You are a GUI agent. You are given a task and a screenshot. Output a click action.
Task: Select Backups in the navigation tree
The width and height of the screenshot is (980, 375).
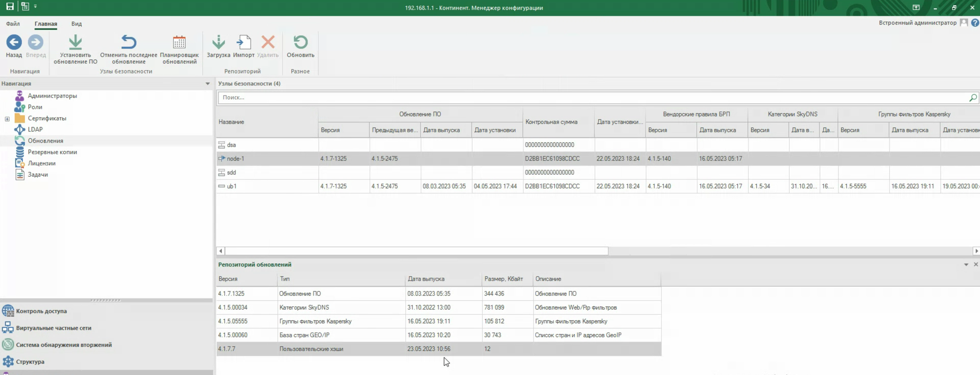[x=52, y=152]
